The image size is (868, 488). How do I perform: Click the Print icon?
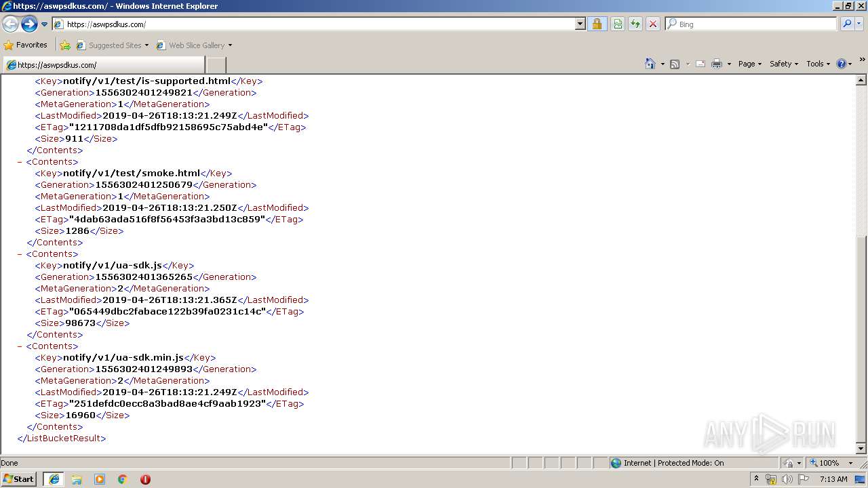tap(717, 64)
